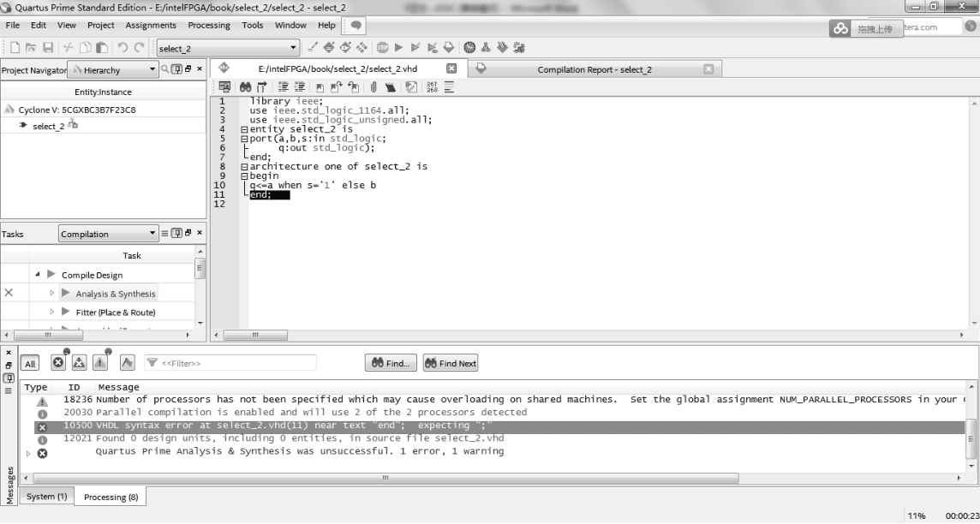Open the Timing Analyzer clock icon
This screenshot has width=980, height=524.
[x=469, y=47]
